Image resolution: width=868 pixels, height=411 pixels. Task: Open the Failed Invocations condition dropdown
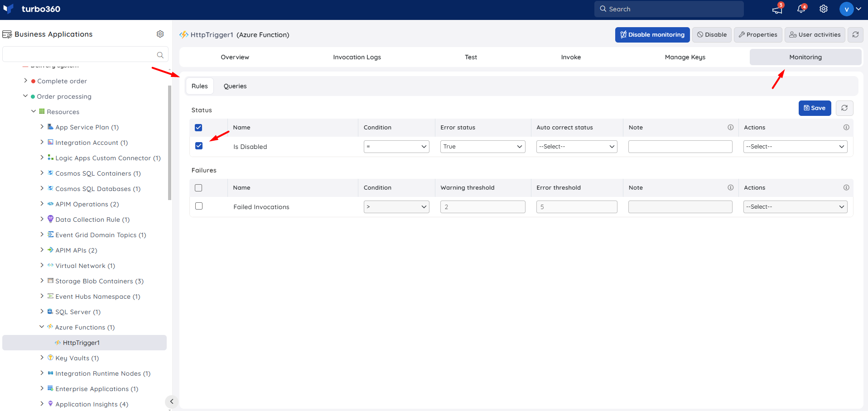(396, 207)
